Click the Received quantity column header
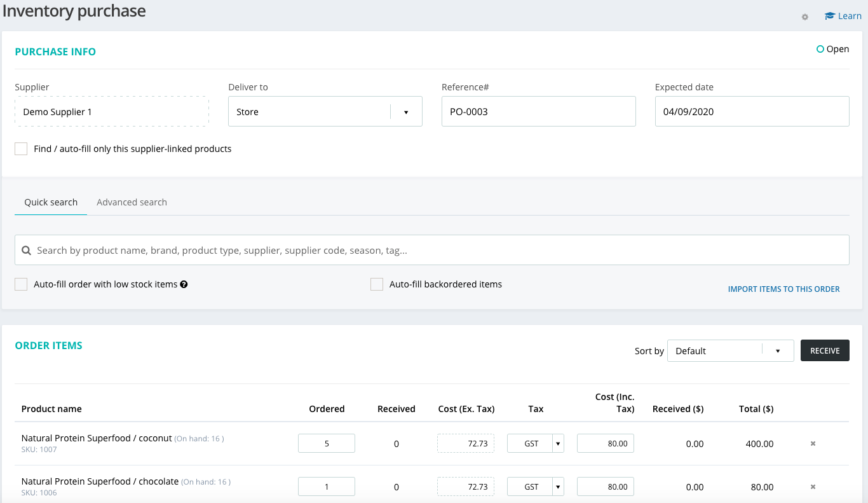The width and height of the screenshot is (868, 503). 397,409
